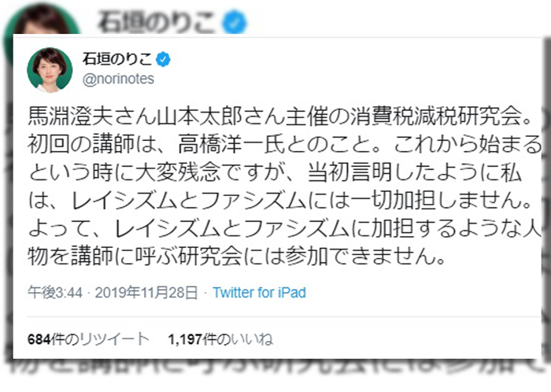Click the @norinotes handle
The height and width of the screenshot is (392, 551).
[118, 79]
